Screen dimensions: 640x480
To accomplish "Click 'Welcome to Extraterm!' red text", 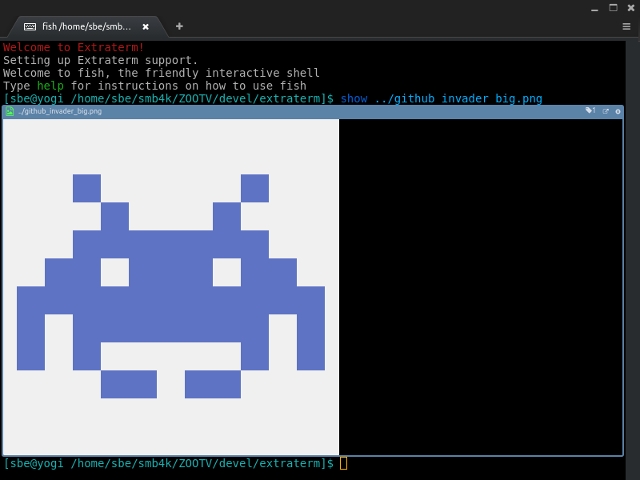I will 73,47.
